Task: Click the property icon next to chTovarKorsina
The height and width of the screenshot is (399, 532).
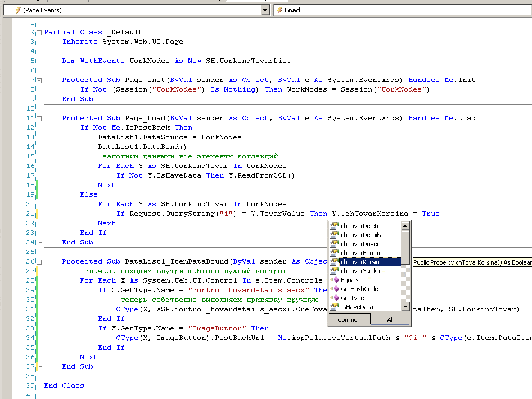Action: pos(334,262)
